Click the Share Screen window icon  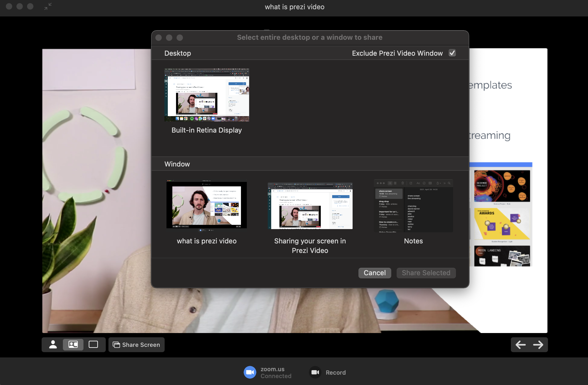click(x=116, y=345)
